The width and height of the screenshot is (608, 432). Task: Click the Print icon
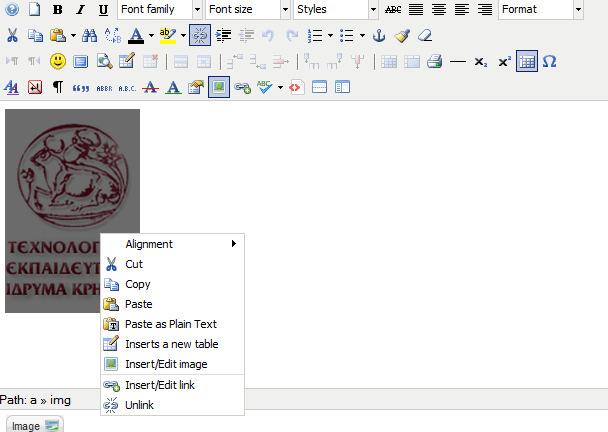tap(435, 61)
